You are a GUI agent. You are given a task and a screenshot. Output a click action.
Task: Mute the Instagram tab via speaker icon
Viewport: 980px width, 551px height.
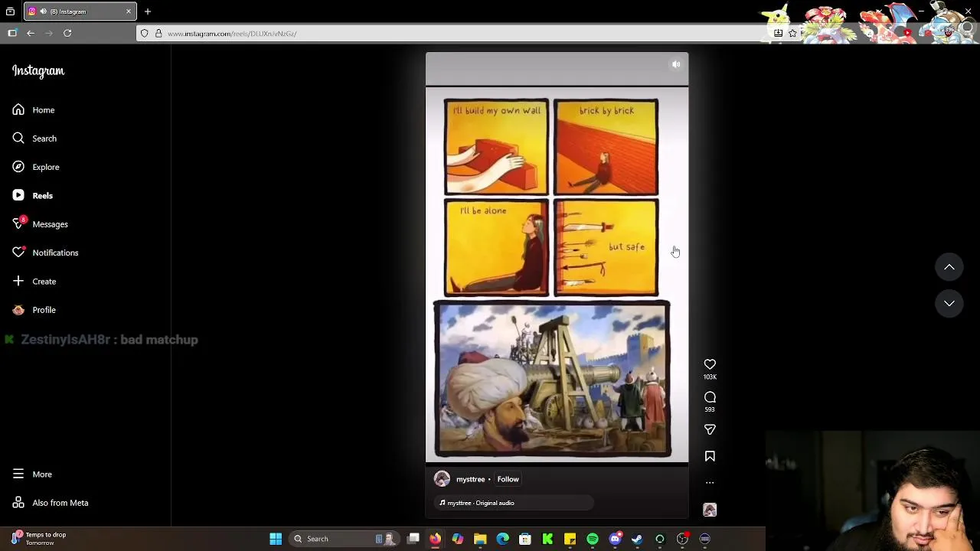43,11
